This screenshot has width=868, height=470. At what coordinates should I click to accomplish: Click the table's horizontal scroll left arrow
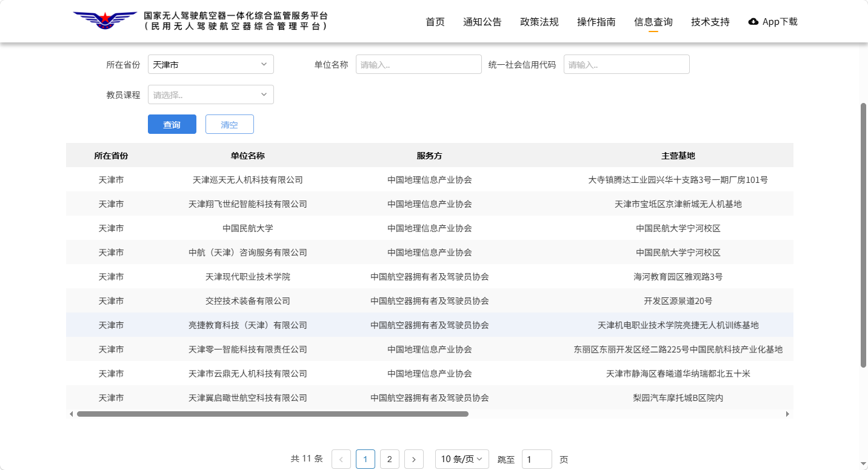[71, 414]
